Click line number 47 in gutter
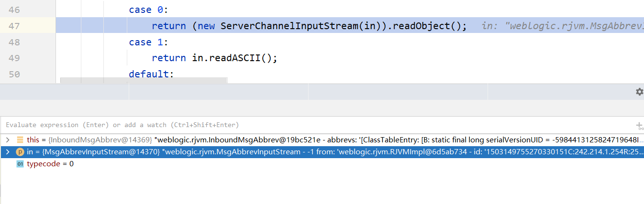The width and height of the screenshot is (644, 204). pyautogui.click(x=14, y=25)
